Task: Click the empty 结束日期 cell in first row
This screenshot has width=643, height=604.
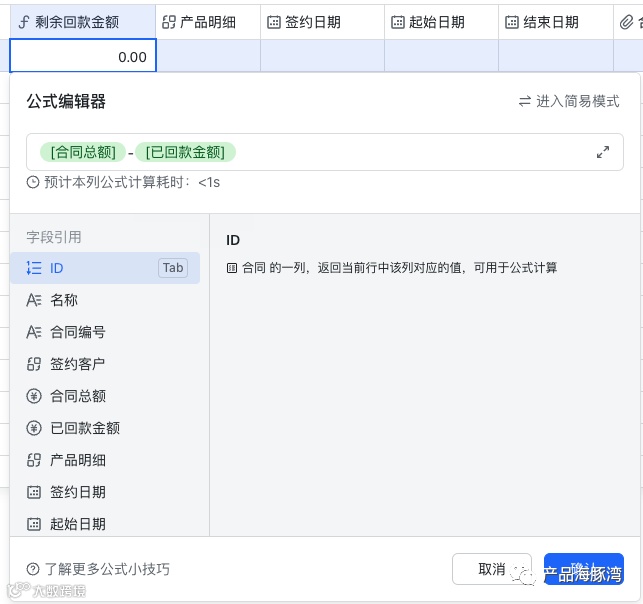Action: coord(556,56)
